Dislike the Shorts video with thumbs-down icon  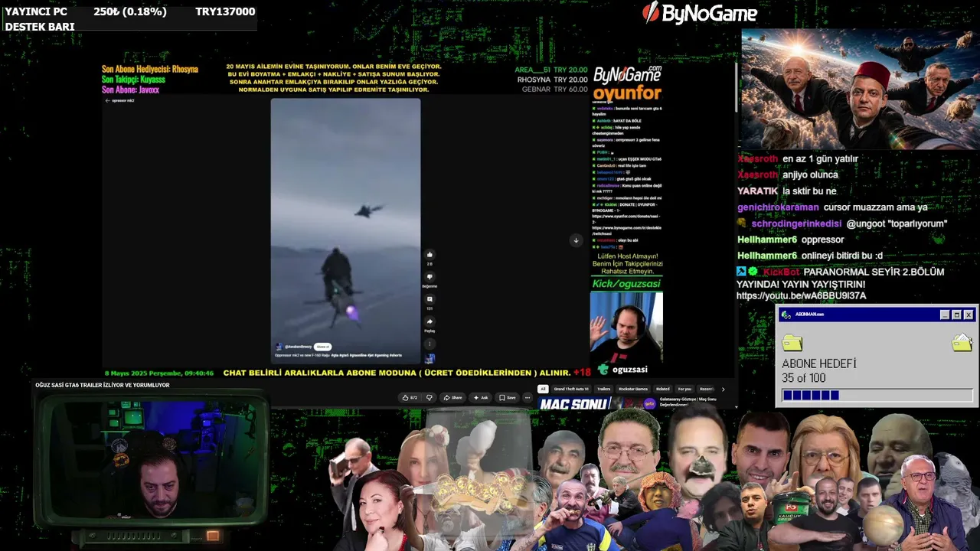[x=430, y=277]
